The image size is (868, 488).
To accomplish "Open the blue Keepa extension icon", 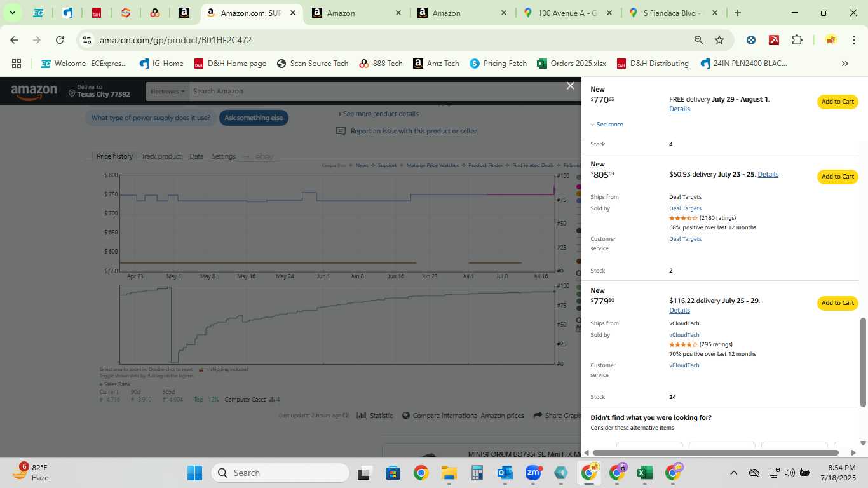I will (751, 40).
